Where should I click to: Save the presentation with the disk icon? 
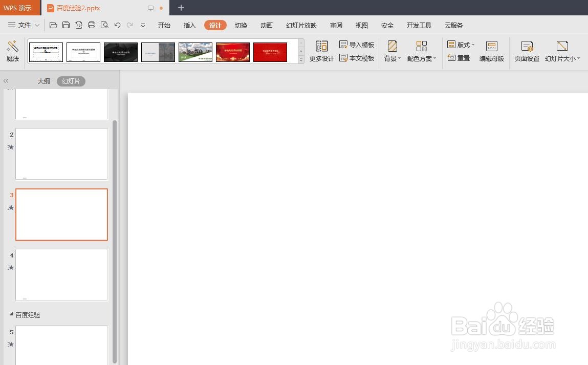tap(66, 25)
